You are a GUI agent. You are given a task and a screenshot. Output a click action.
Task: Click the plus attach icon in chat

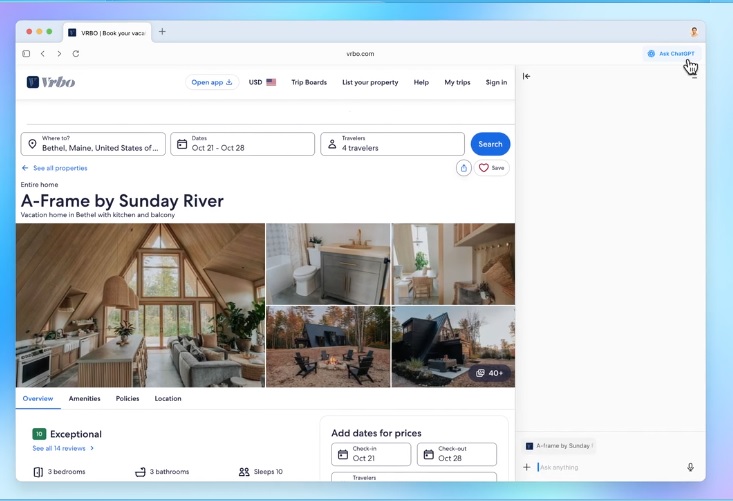(527, 467)
